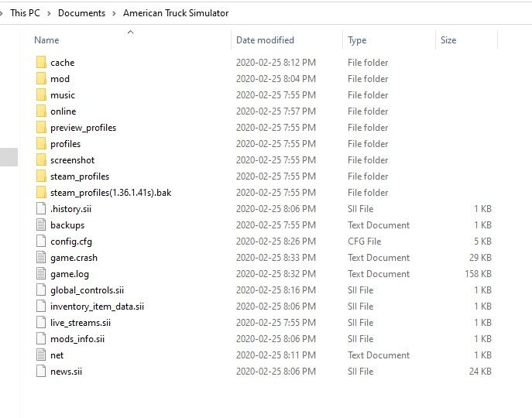
Task: Click the net text document icon
Action: 41,355
